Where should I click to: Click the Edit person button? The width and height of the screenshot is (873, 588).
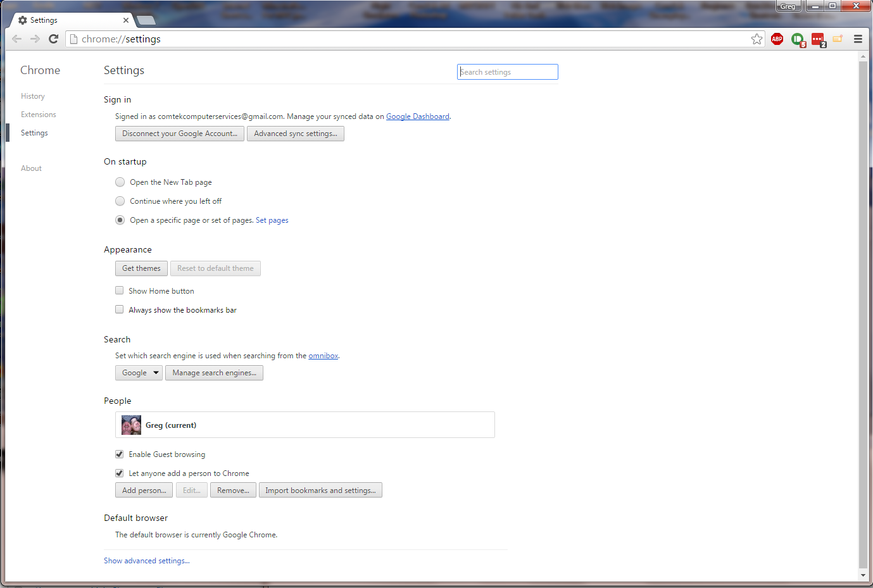[x=191, y=491]
